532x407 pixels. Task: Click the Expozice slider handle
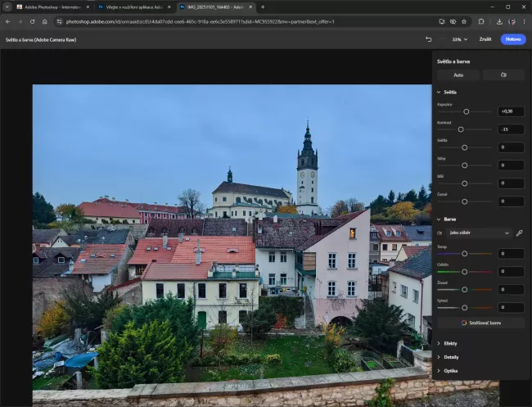(x=467, y=111)
